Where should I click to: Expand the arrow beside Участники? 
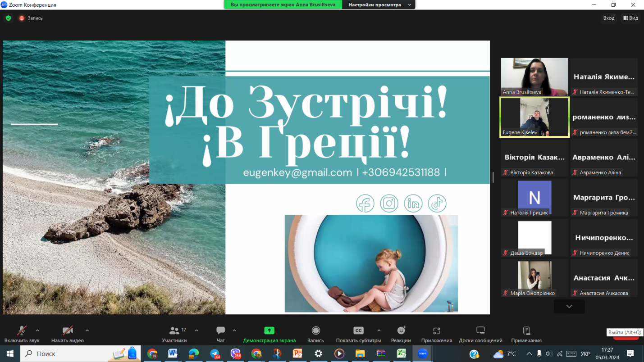(196, 330)
